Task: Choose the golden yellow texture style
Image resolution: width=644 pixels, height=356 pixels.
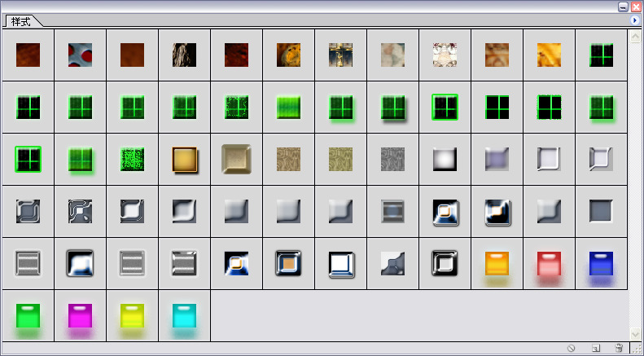Action: point(549,55)
